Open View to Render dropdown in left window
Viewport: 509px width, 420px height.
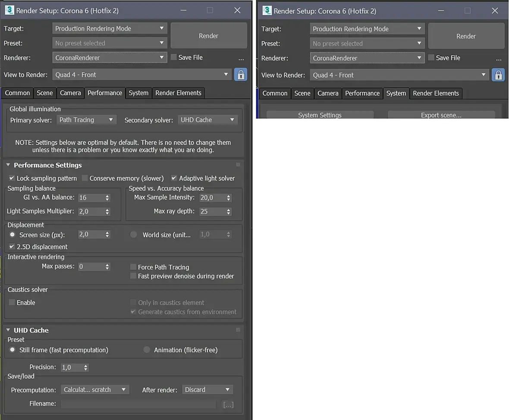click(x=142, y=75)
